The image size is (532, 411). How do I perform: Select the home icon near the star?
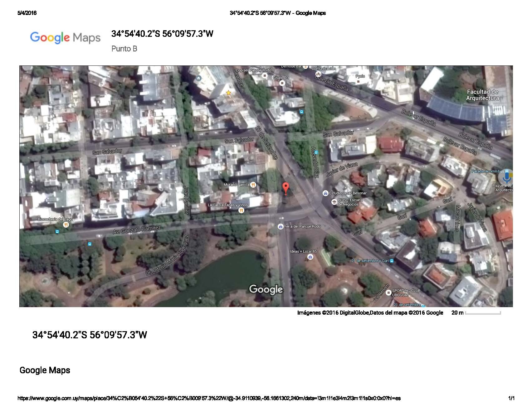click(198, 78)
